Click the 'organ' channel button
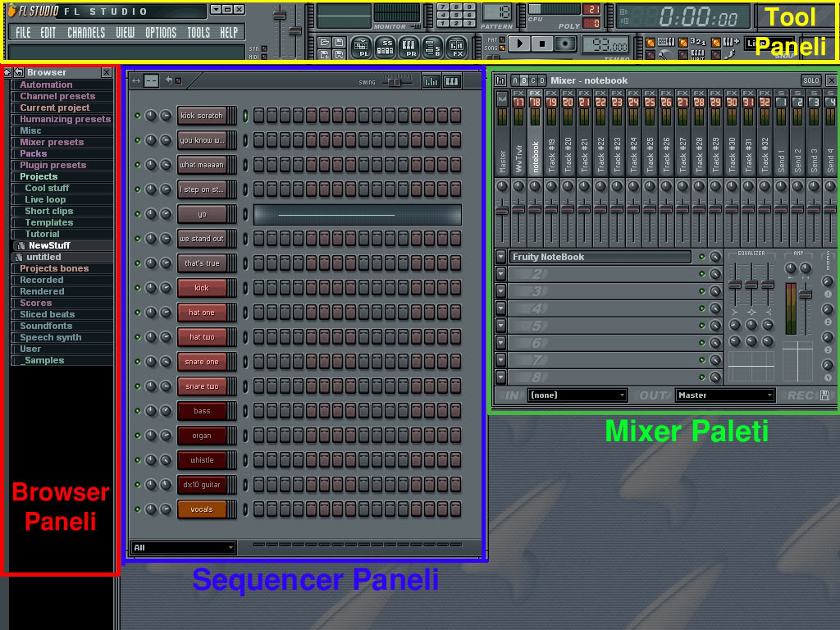 pyautogui.click(x=202, y=436)
